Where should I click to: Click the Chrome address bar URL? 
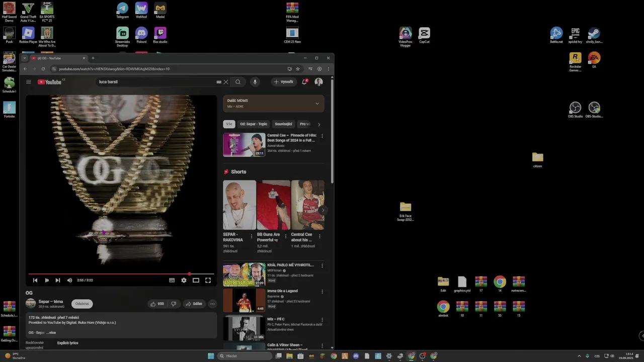(114, 69)
